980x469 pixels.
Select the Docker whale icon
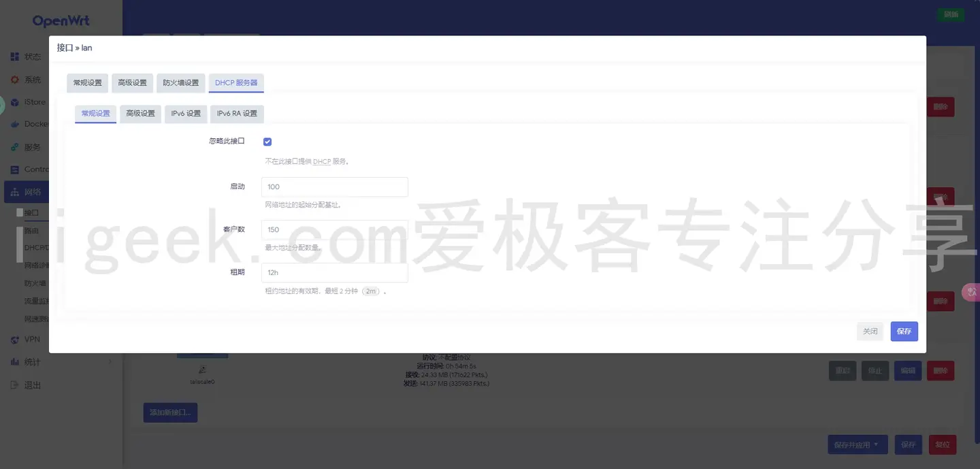click(15, 124)
